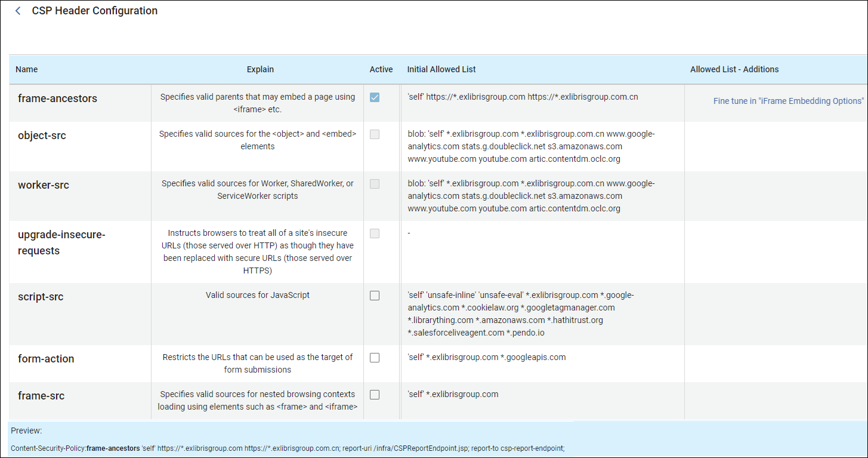Click the Explain column header
Viewport: 868px width, 458px height.
260,69
